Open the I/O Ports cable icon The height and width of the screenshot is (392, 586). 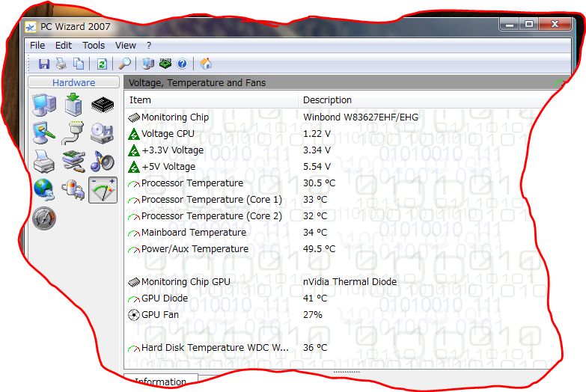pyautogui.click(x=73, y=133)
